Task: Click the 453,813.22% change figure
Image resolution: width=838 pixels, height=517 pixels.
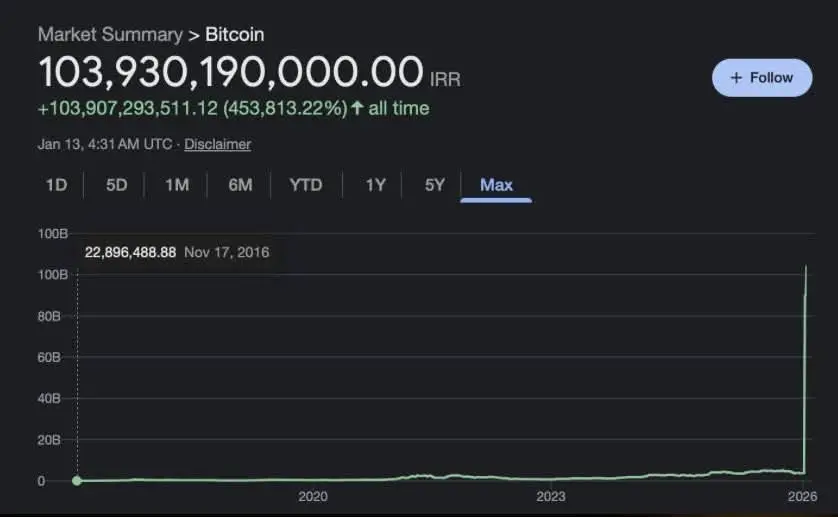Action: click(x=284, y=108)
